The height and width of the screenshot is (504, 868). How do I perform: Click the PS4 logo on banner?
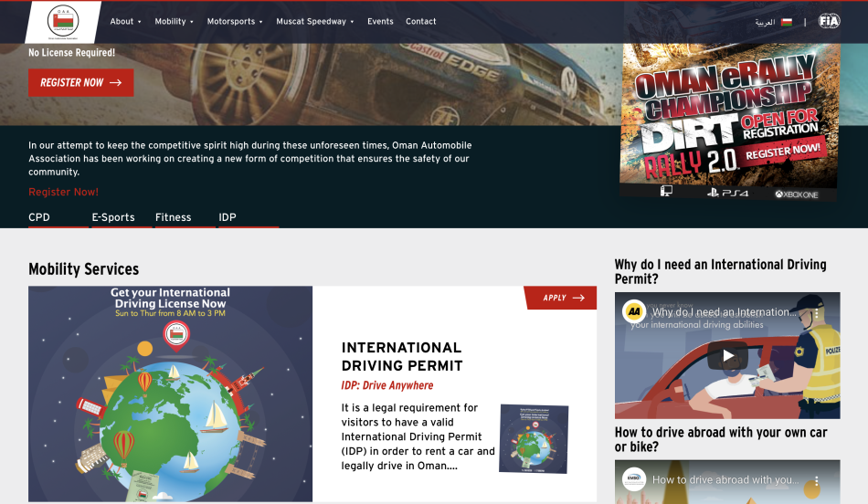(727, 193)
